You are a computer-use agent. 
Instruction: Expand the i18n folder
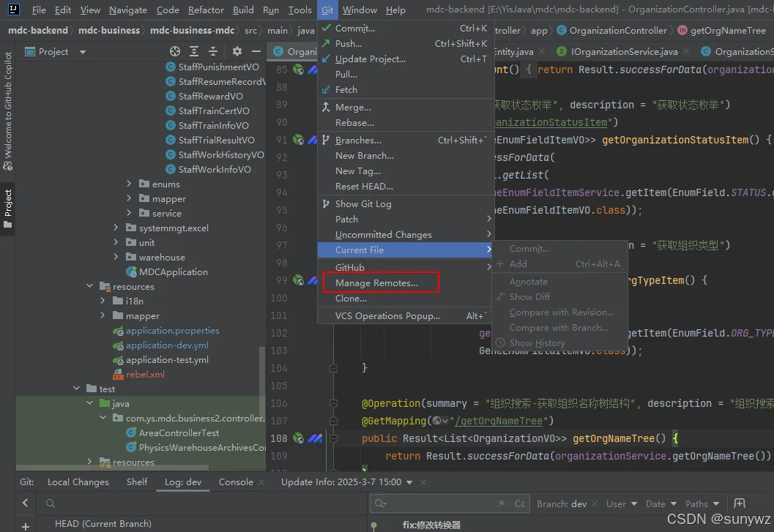point(103,301)
